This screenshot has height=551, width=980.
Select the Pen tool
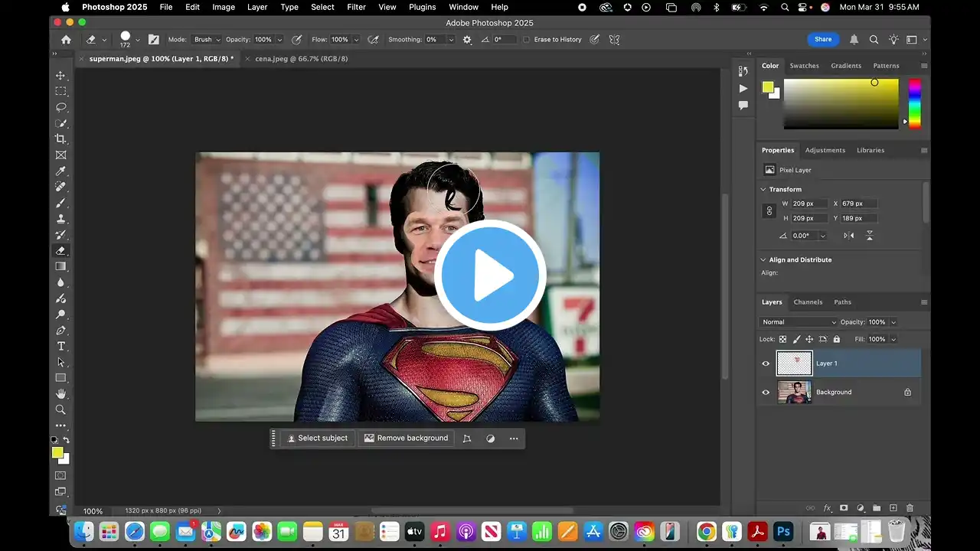[x=60, y=331]
